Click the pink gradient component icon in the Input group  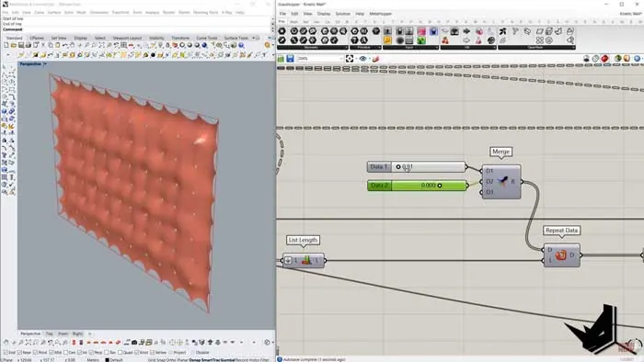[421, 31]
